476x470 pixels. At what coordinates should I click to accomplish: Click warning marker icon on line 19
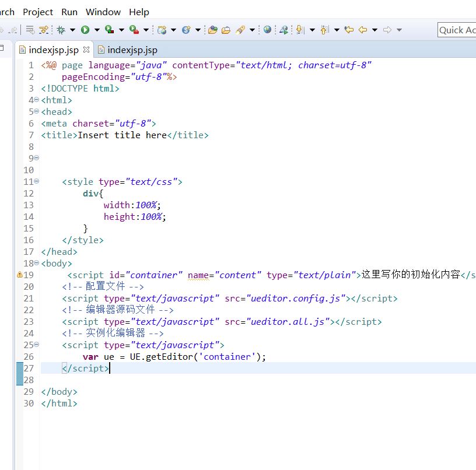tap(20, 275)
